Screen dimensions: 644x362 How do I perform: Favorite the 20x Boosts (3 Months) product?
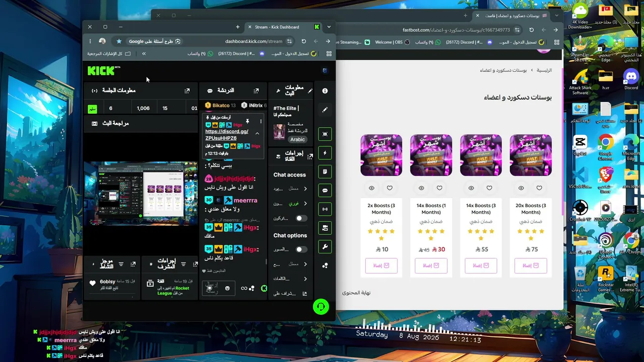539,188
